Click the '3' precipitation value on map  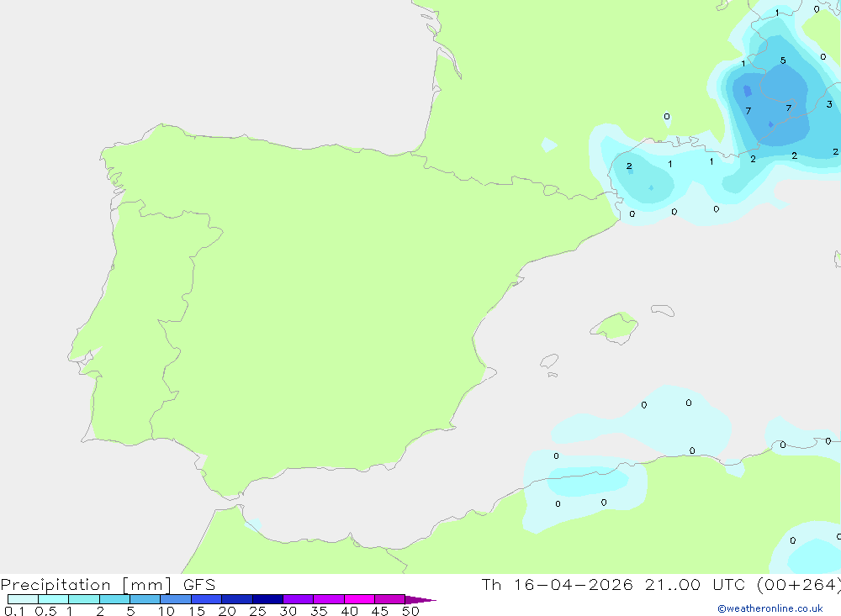tap(829, 104)
